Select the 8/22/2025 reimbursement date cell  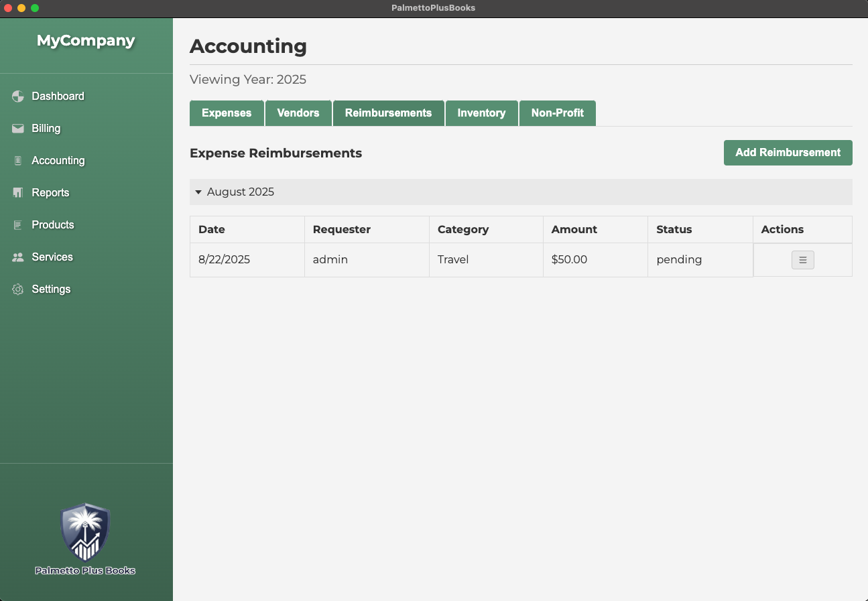tap(224, 260)
